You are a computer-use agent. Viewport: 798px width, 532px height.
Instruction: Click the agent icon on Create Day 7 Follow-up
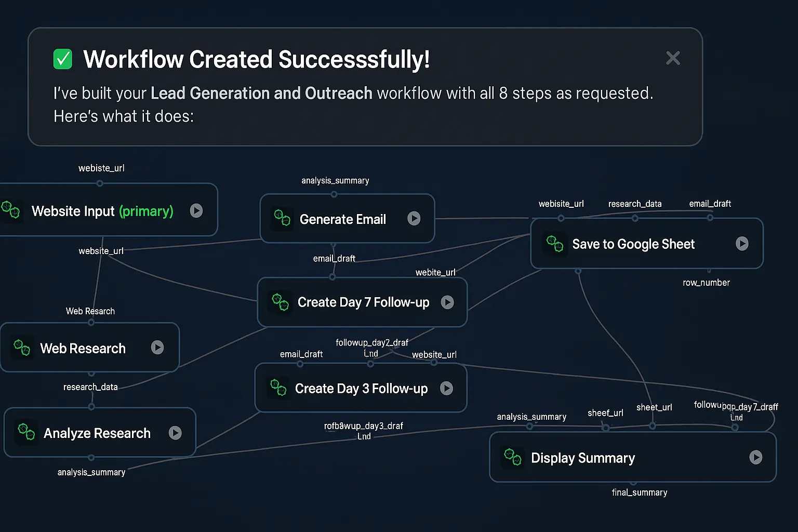280,302
